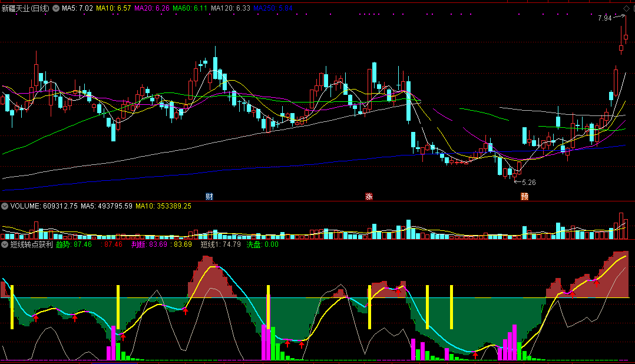Viewport: 635px width, 364px height.
Task: Click the 5.26 low price label
Action: [529, 183]
